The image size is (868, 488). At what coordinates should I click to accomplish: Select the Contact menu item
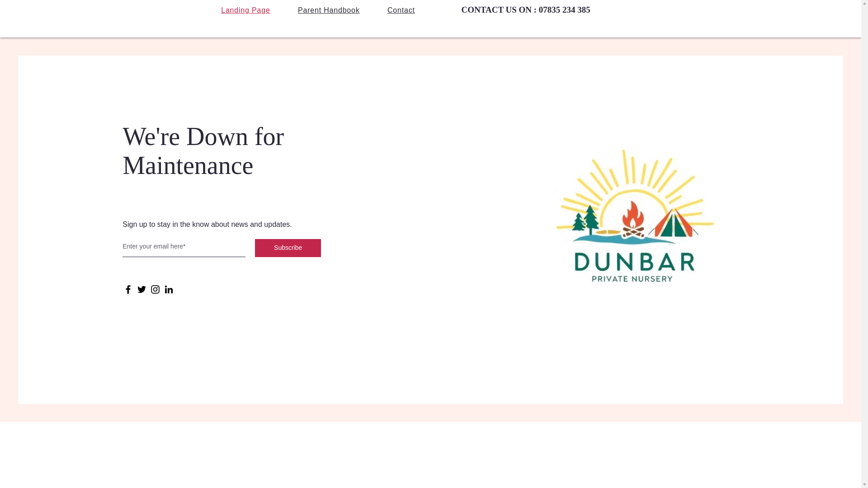[401, 10]
